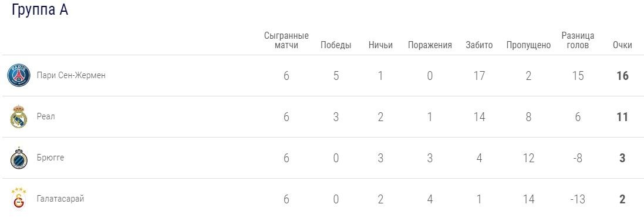The height and width of the screenshot is (221, 644).
Task: Select Real's 11 points value
Action: point(622,117)
